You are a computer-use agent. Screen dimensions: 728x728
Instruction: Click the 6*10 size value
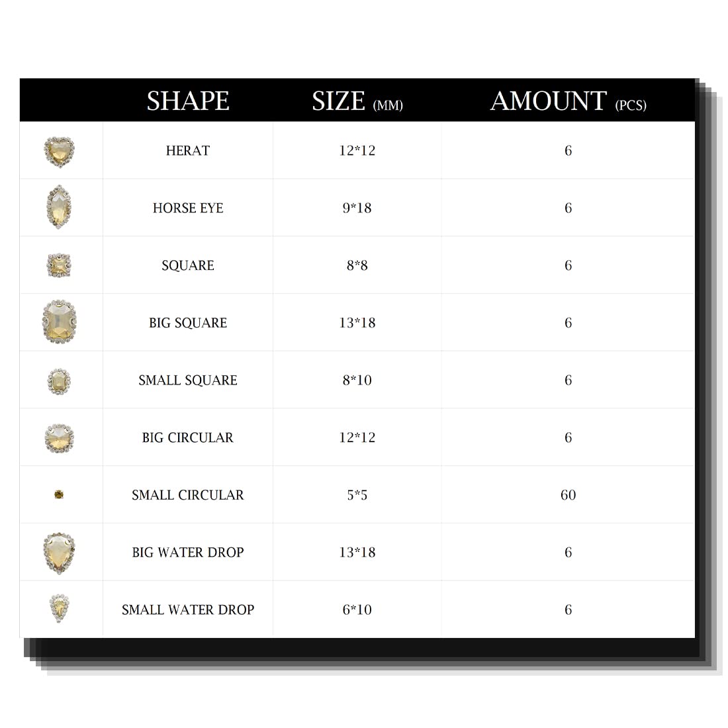[357, 610]
